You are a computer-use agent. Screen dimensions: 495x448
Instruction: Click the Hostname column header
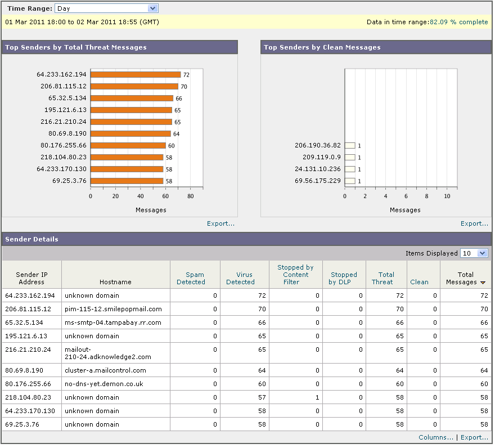(115, 282)
